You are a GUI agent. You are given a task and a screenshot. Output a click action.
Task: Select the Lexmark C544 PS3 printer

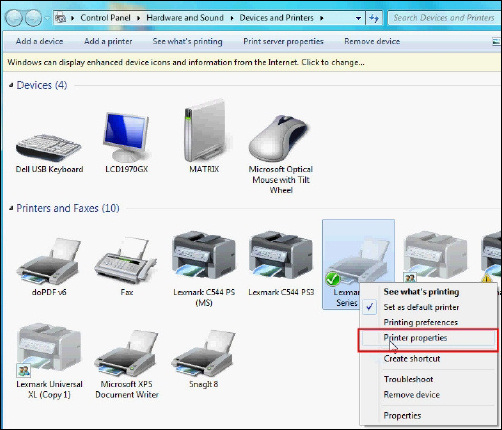(281, 263)
